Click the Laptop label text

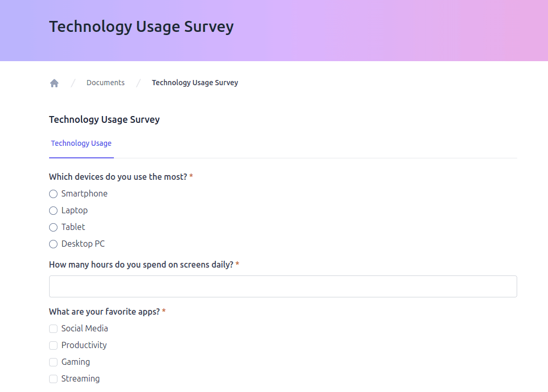[x=74, y=211]
